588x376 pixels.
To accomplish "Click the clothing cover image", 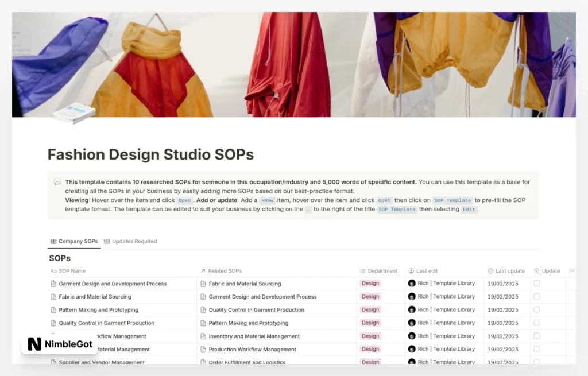I will (293, 64).
